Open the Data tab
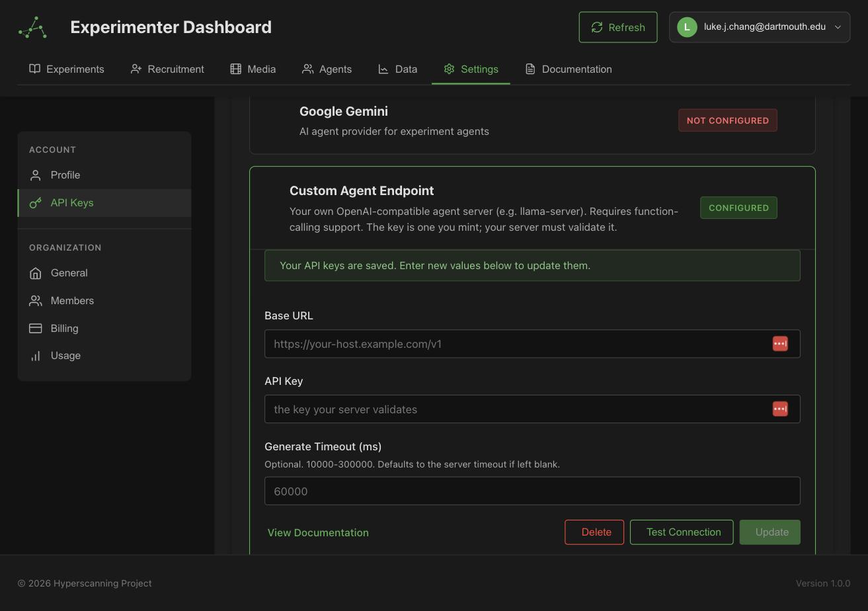 click(x=397, y=69)
